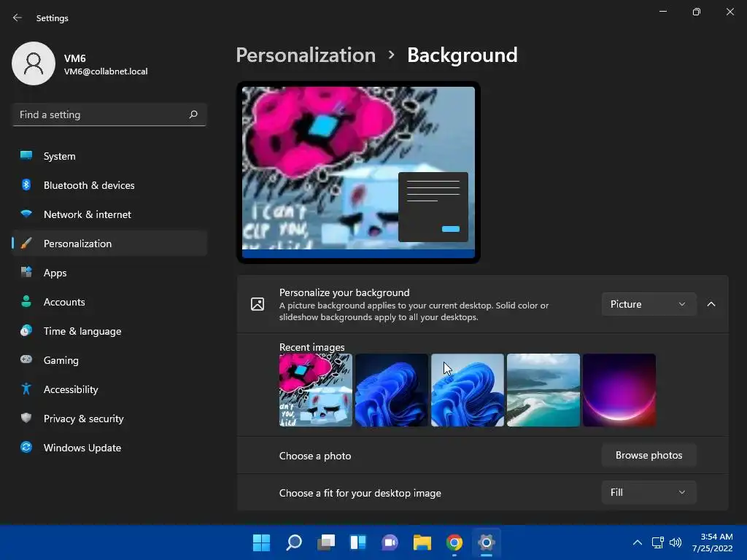Select the beach coastline wallpaper thumbnail

pyautogui.click(x=543, y=390)
